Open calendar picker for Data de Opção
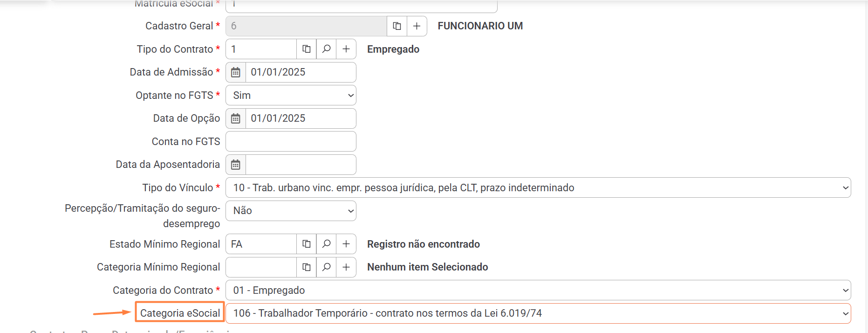This screenshot has width=868, height=333. [x=236, y=118]
